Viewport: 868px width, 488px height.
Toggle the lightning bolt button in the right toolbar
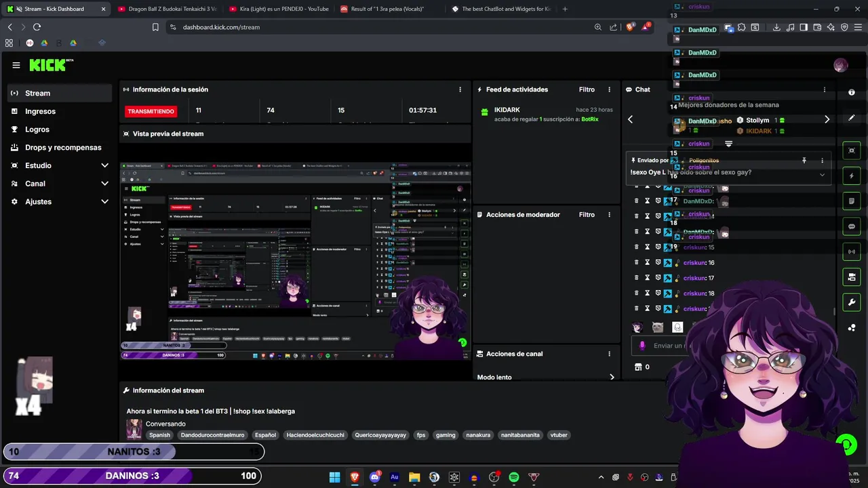(x=852, y=176)
